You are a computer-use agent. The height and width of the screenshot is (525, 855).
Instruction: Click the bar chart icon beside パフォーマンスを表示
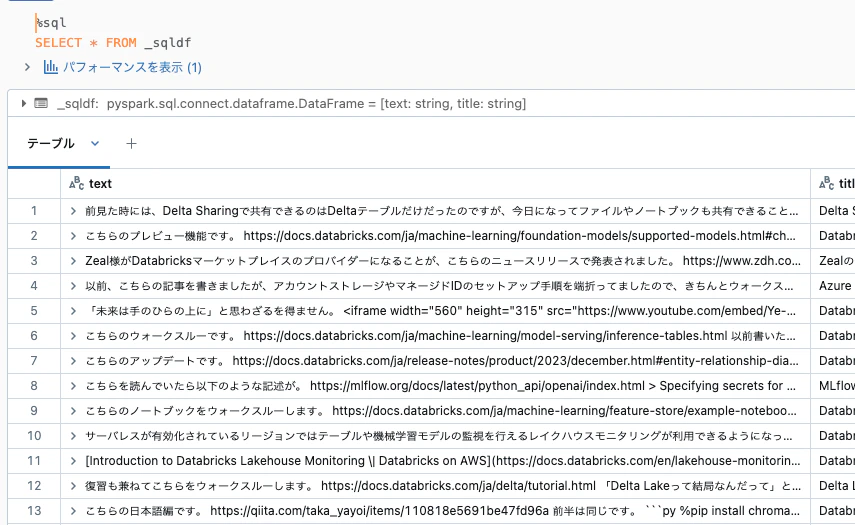pos(51,67)
